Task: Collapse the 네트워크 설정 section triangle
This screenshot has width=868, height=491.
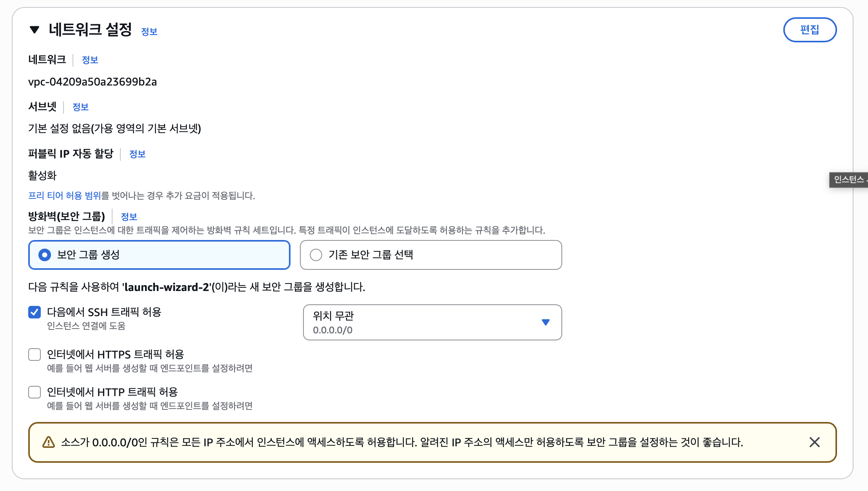Action: tap(35, 30)
